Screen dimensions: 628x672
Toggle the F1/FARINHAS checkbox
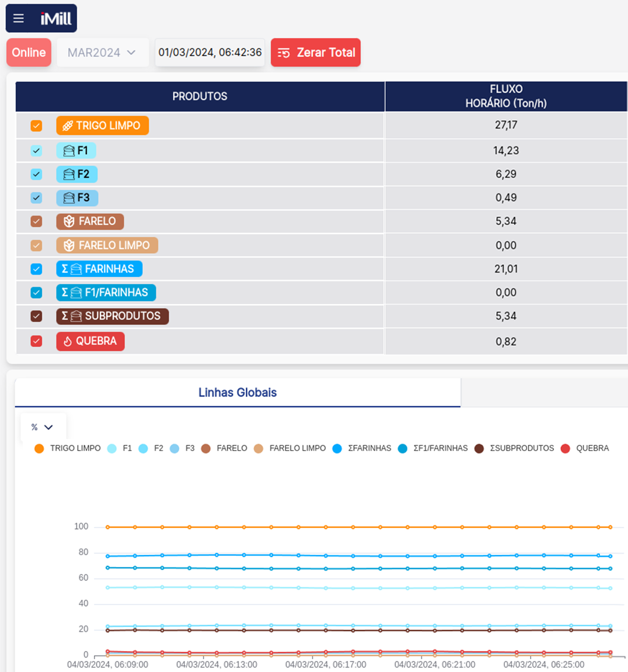point(36,293)
